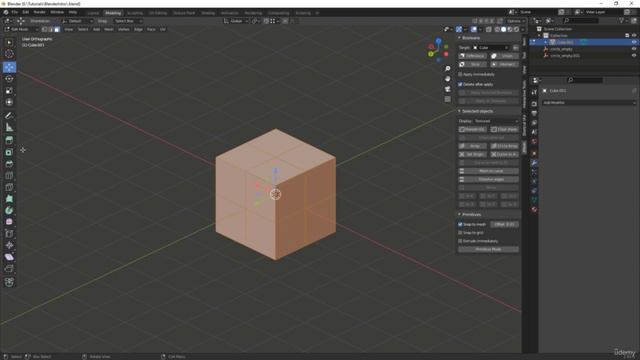Open the Render menu
The image size is (640, 360).
[39, 12]
